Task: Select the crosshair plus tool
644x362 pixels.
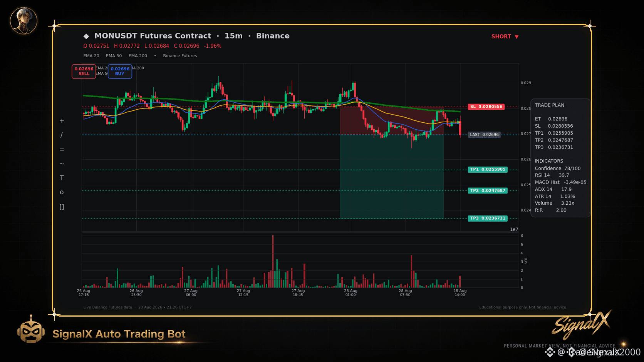Action: tap(62, 121)
